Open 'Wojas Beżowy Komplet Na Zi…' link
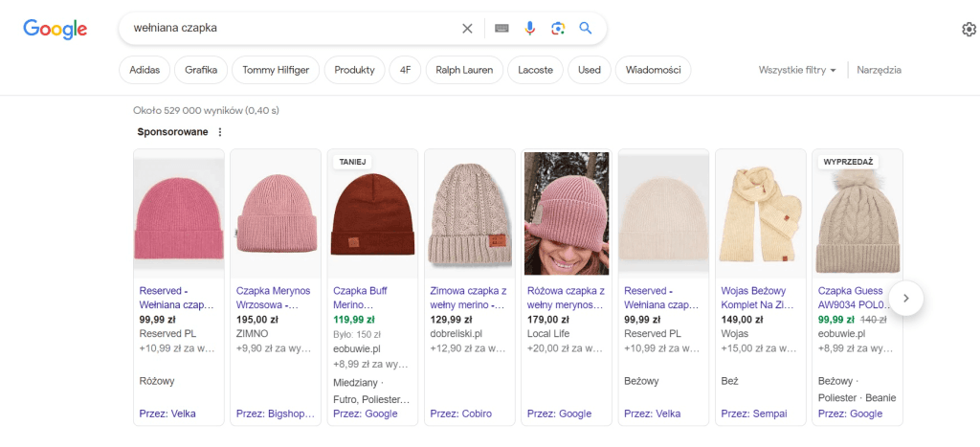980x447 pixels. point(757,299)
